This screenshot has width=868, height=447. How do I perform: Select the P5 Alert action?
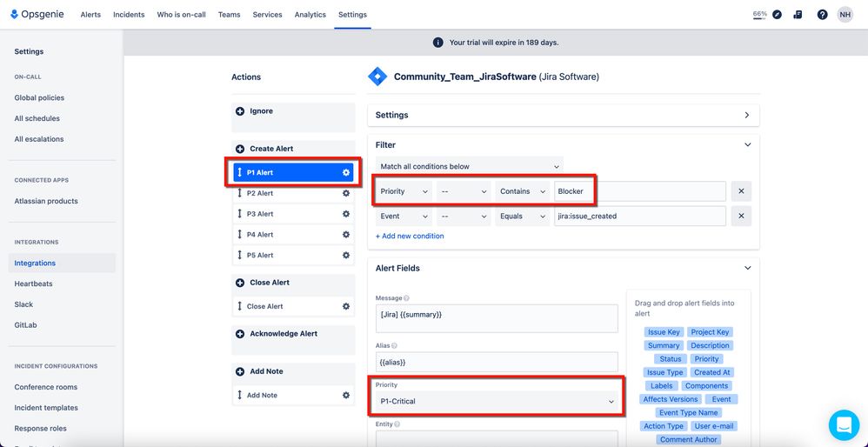tap(293, 255)
